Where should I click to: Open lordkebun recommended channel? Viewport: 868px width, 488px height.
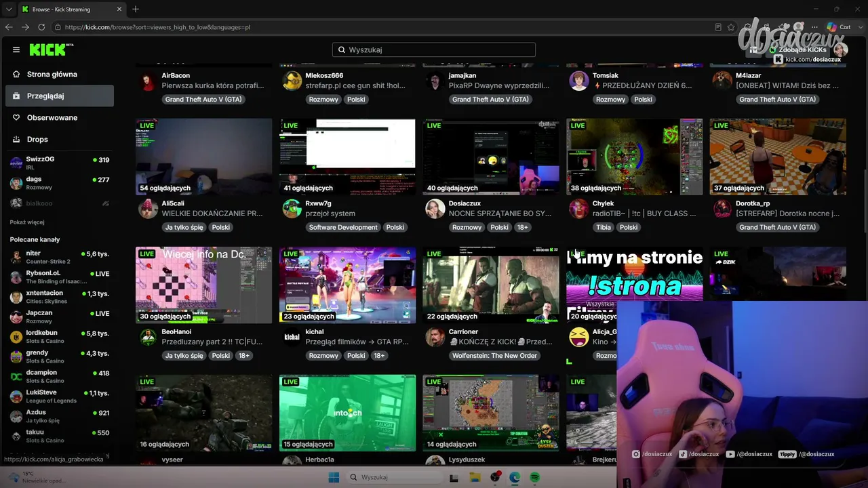(x=60, y=336)
